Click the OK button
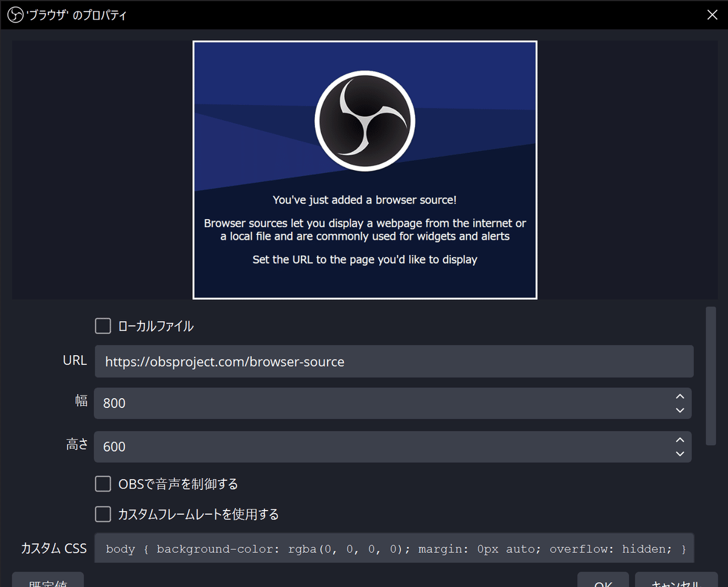The width and height of the screenshot is (728, 587). 603,581
